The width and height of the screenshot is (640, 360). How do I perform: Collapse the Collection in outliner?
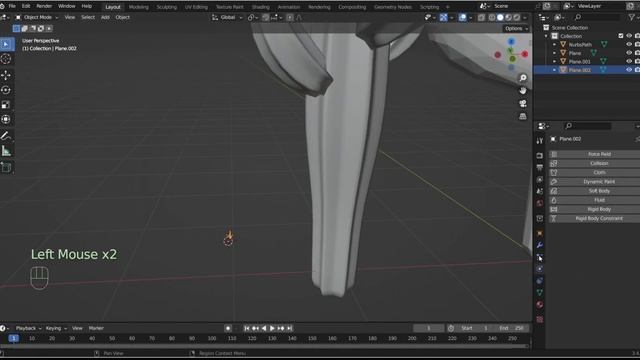[x=546, y=36]
